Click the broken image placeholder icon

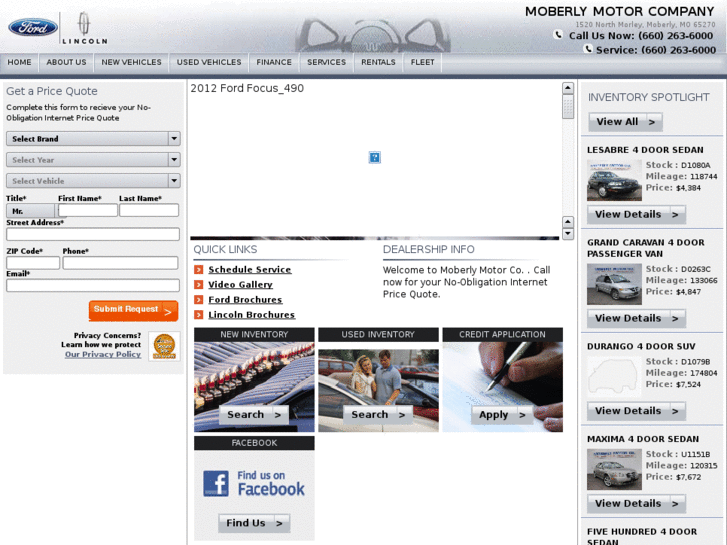(375, 157)
